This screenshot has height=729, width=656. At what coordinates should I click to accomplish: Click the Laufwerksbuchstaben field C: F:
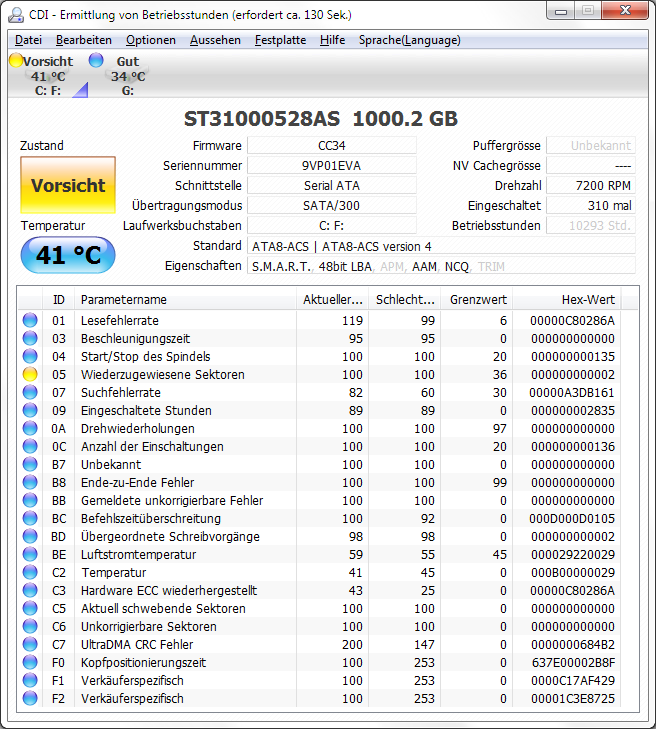click(331, 225)
